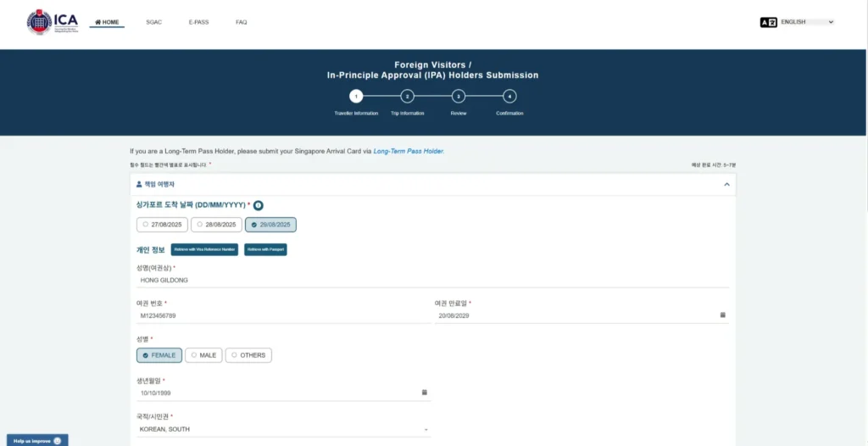The height and width of the screenshot is (446, 868).
Task: Click the ICA logo in the header
Action: click(x=52, y=22)
